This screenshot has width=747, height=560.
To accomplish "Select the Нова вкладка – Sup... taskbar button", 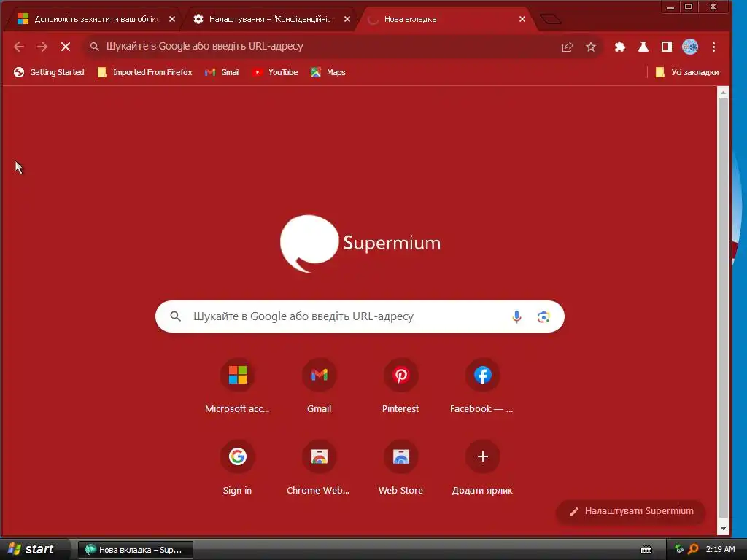I will point(136,550).
